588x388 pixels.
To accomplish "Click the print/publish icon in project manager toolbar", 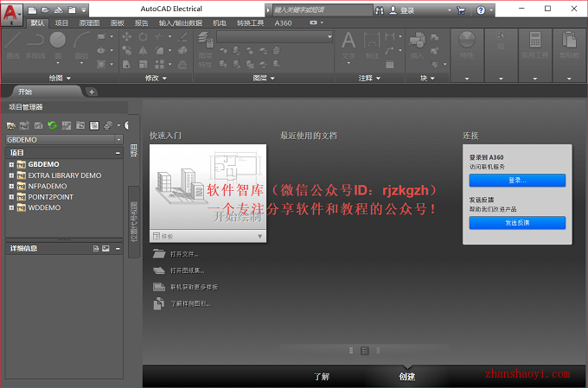I will coord(108,125).
